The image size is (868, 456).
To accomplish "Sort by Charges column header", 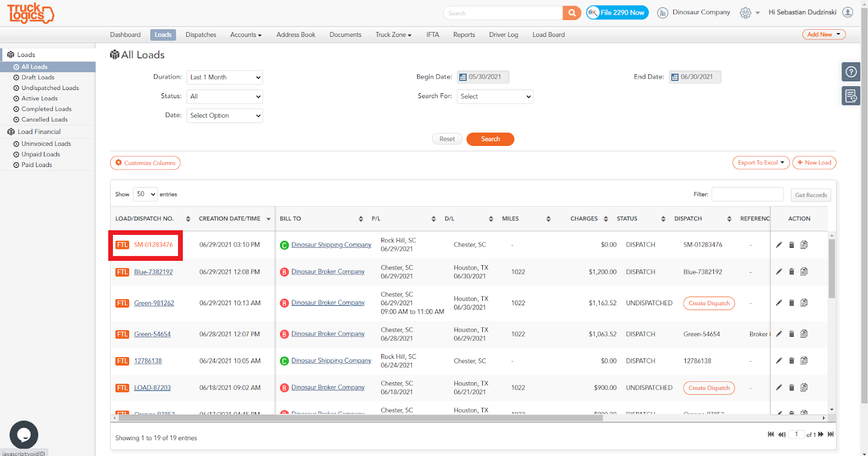I will coord(589,219).
